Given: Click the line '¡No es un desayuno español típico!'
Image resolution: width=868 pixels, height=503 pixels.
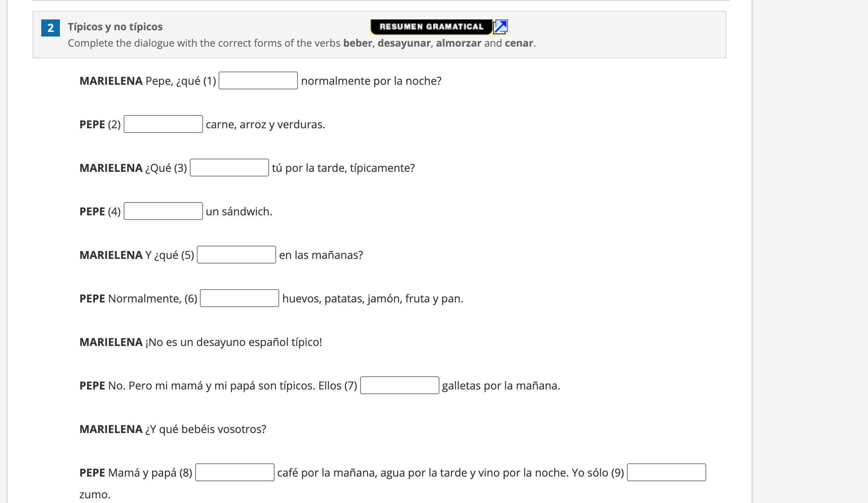Looking at the screenshot, I should (233, 342).
